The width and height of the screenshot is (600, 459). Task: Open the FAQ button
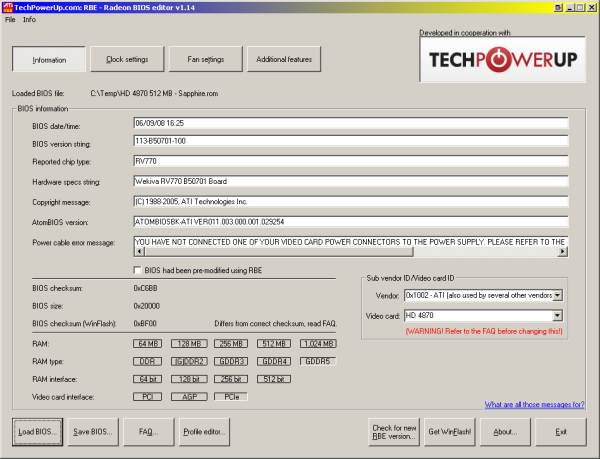(x=148, y=432)
